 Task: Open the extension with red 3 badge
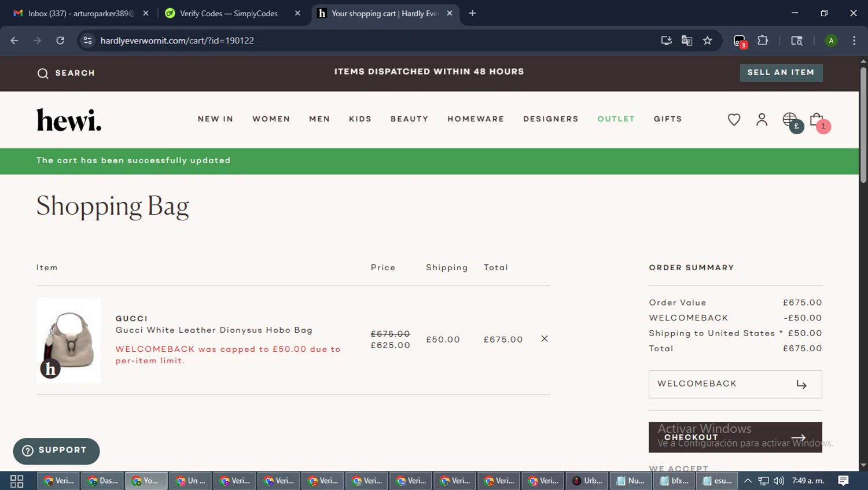(740, 41)
